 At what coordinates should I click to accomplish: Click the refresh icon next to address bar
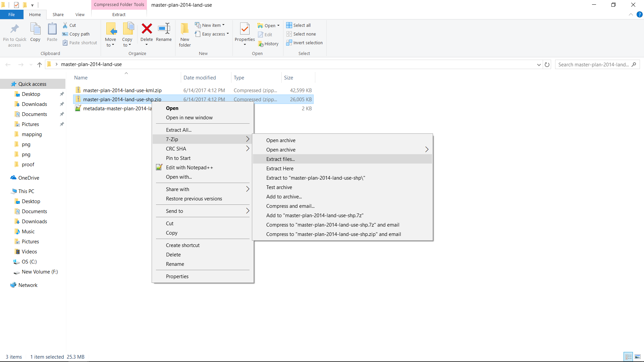(x=547, y=65)
